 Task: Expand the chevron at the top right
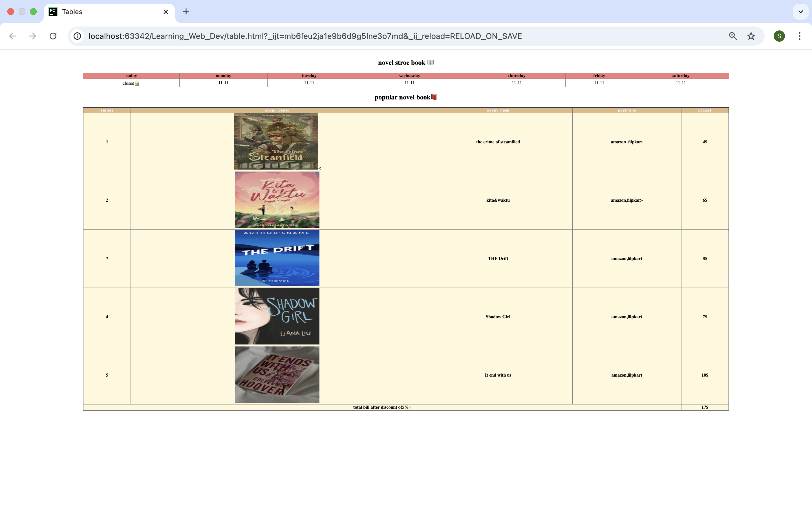800,12
